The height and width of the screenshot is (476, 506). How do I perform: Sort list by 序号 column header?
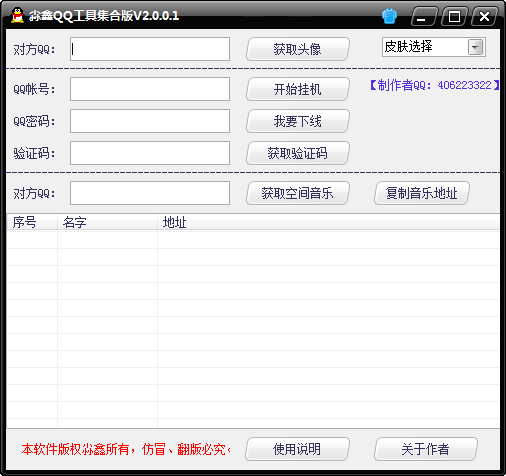[32, 222]
